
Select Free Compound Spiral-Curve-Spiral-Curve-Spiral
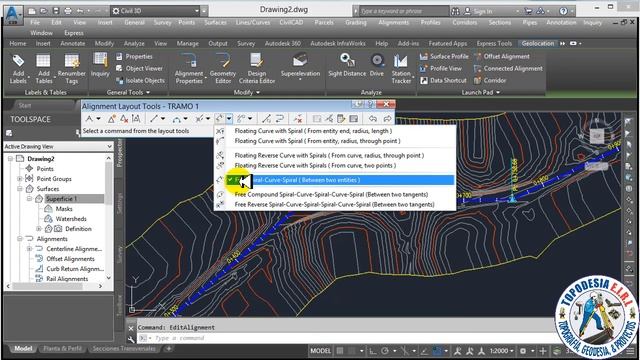tap(331, 194)
